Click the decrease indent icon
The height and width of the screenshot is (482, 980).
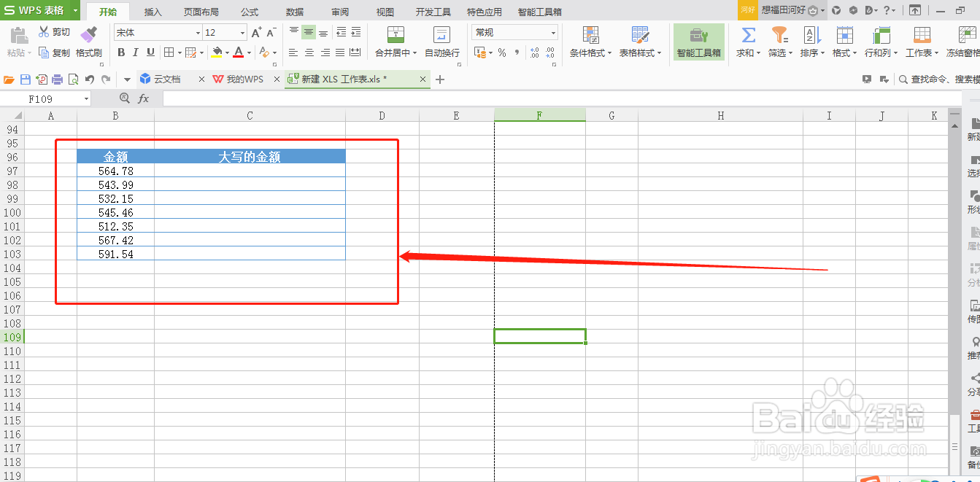341,32
